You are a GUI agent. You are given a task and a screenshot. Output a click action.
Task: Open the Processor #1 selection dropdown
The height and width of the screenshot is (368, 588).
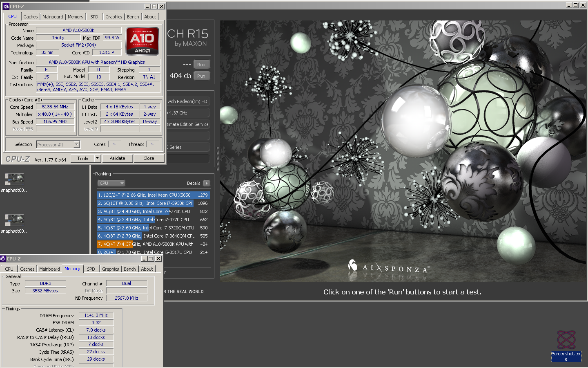76,144
